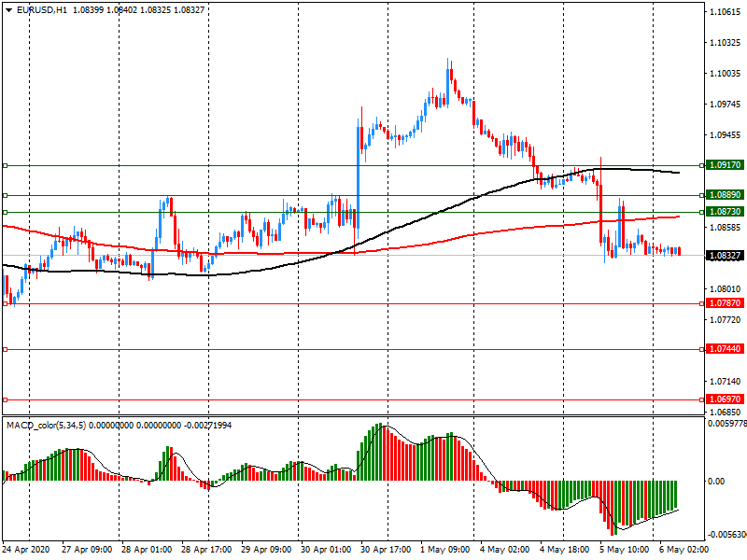Click the 1.10035 price scale value
This screenshot has height=560, width=747.
click(x=726, y=74)
